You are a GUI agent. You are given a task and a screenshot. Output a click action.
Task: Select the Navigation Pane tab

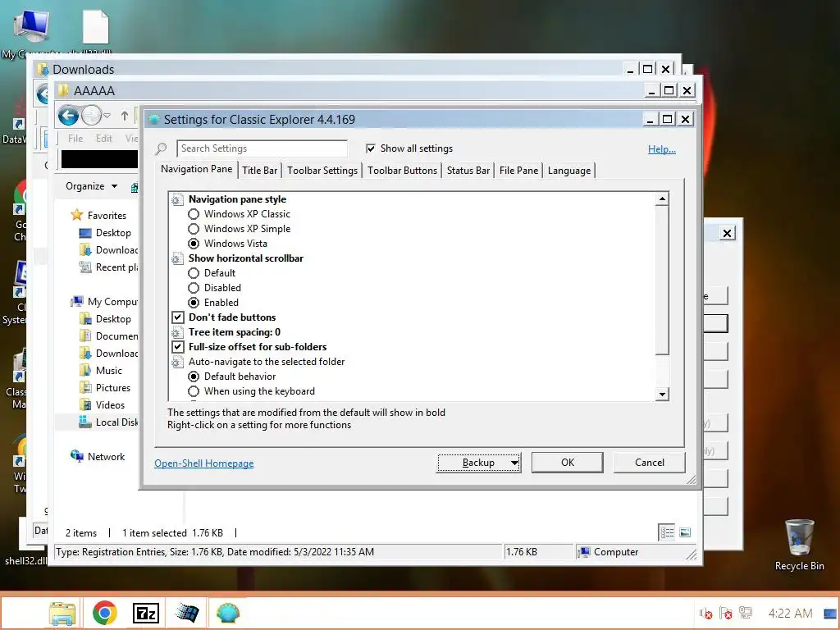197,169
